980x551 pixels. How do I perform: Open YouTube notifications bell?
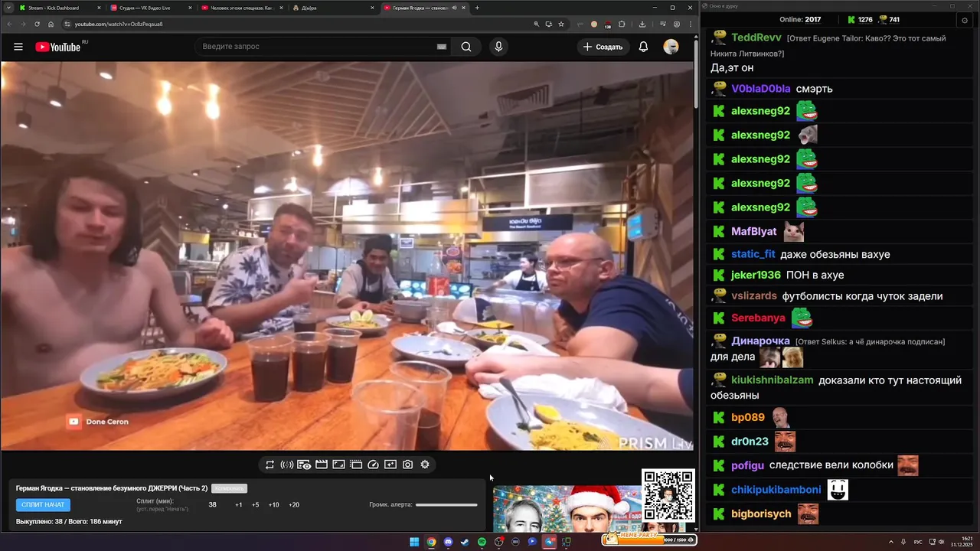click(643, 47)
